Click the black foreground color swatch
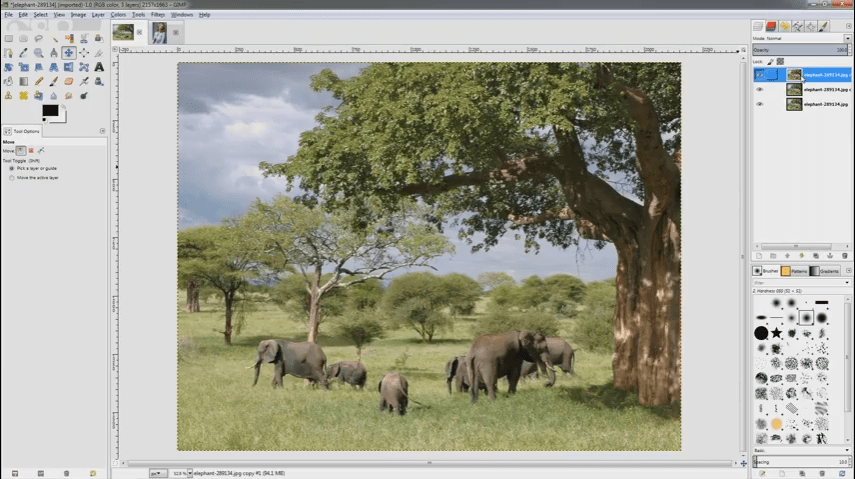The height and width of the screenshot is (479, 855). click(49, 110)
